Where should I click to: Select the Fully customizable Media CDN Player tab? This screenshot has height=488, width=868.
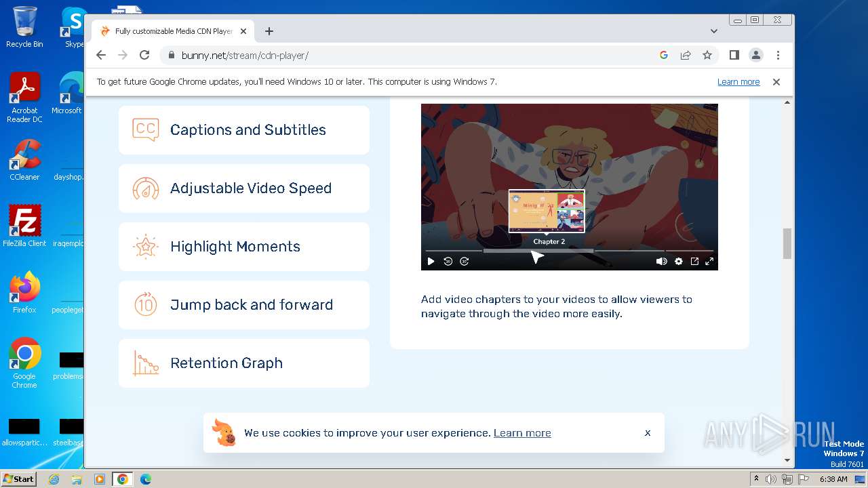(x=173, y=31)
